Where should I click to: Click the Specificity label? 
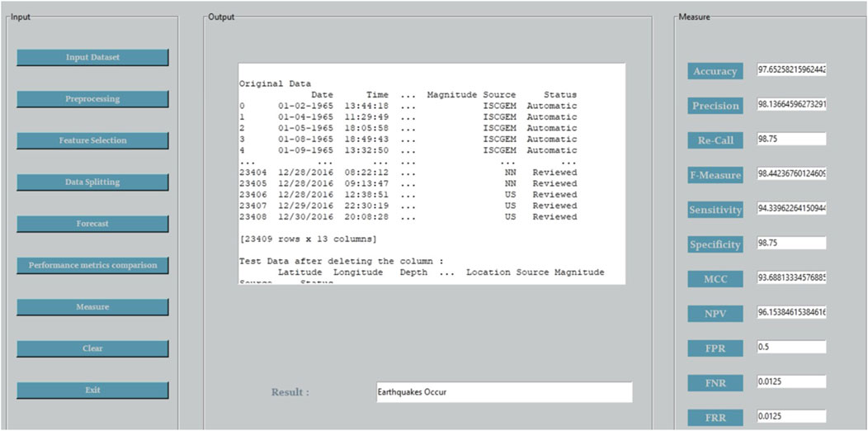(x=715, y=244)
